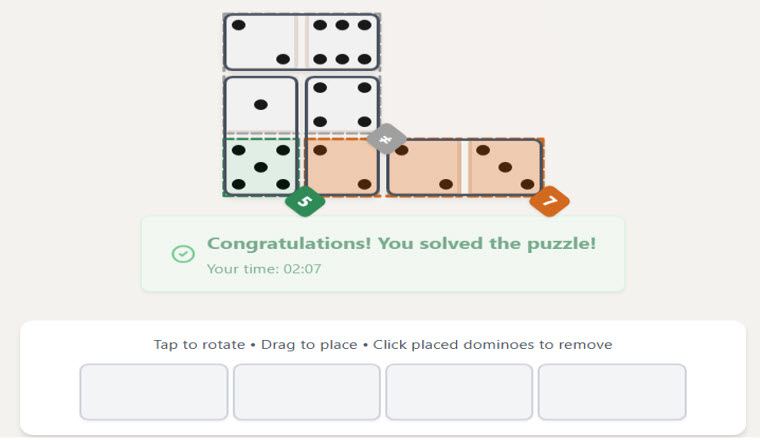Click the four-pip domino half

pyautogui.click(x=342, y=104)
